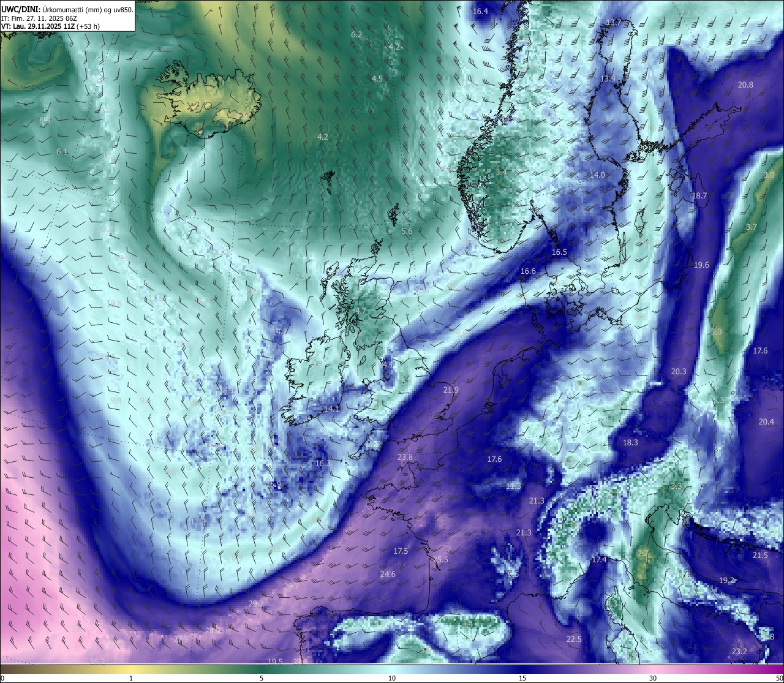
Task: Click the legend tick label 30
Action: pyautogui.click(x=653, y=679)
